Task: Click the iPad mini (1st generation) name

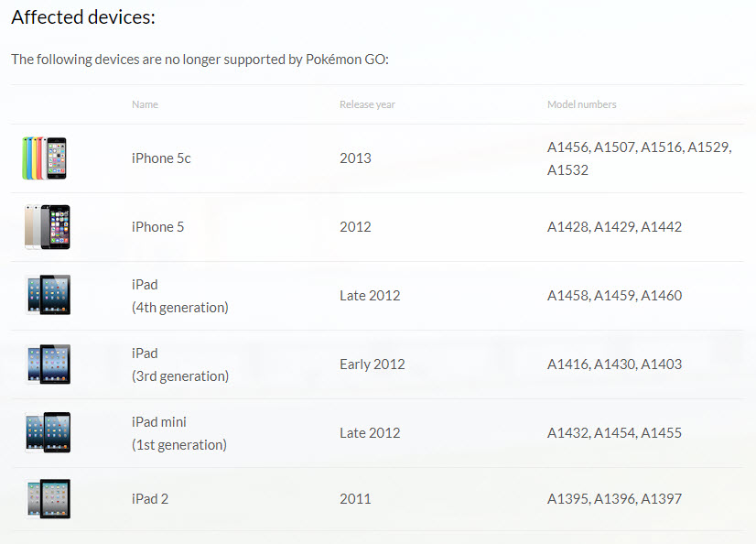Action: pos(178,433)
